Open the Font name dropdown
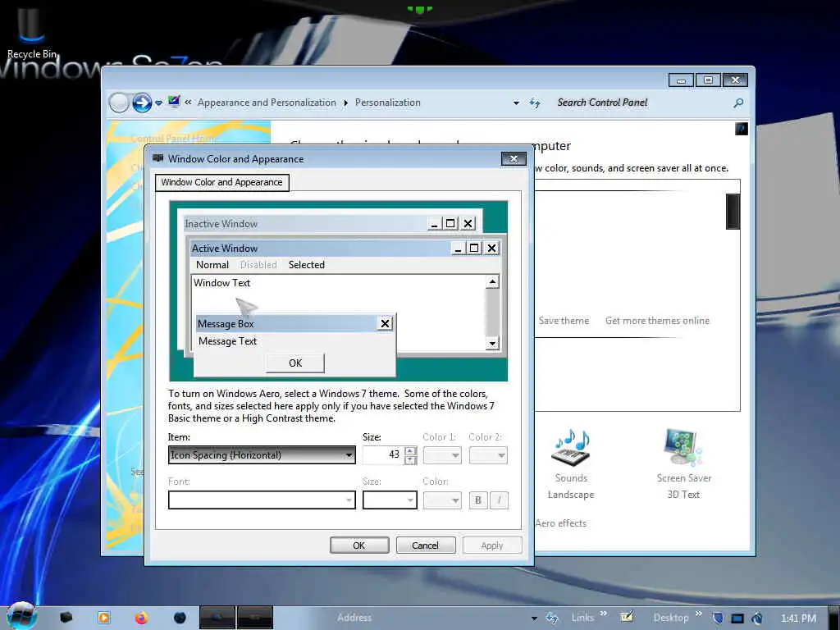This screenshot has height=630, width=840. pyautogui.click(x=262, y=500)
